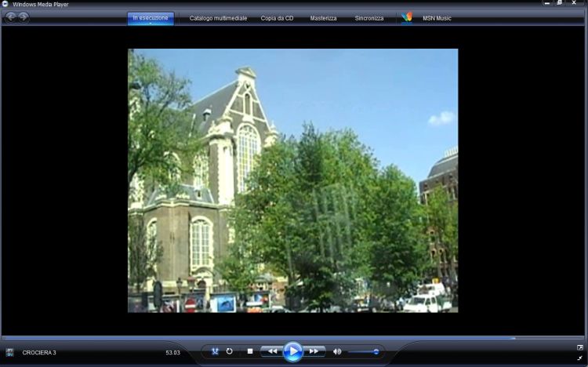Go forward with the right arrow button

click(x=24, y=17)
